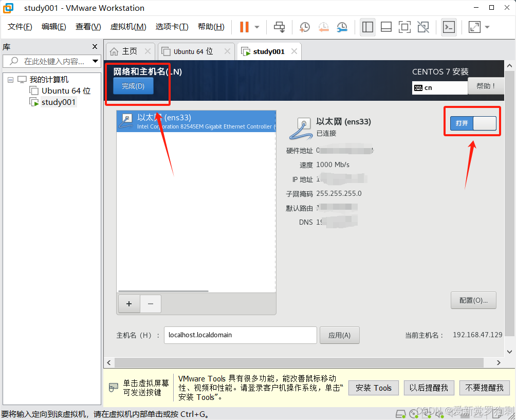The height and width of the screenshot is (420, 516).
Task: Click the ethernet cable icon in details
Action: [x=301, y=129]
